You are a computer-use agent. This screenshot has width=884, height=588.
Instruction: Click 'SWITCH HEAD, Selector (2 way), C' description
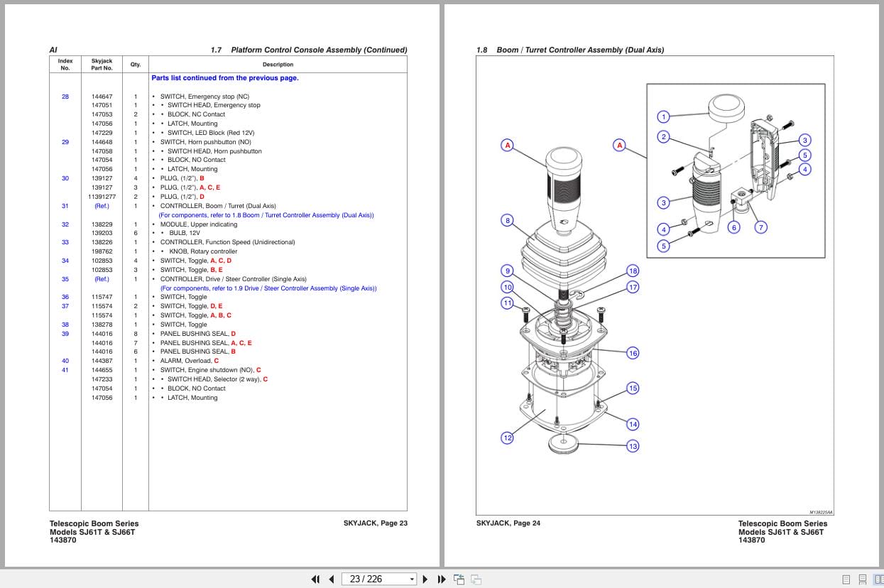click(x=217, y=379)
